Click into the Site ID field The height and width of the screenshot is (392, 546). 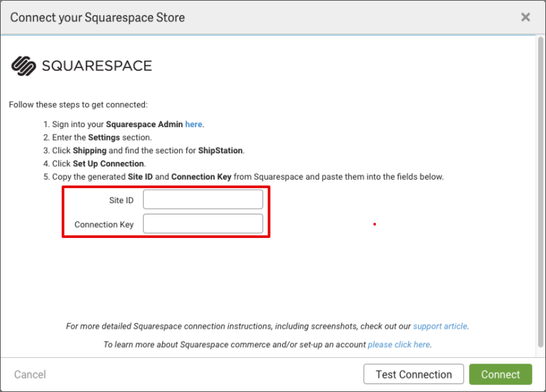203,200
